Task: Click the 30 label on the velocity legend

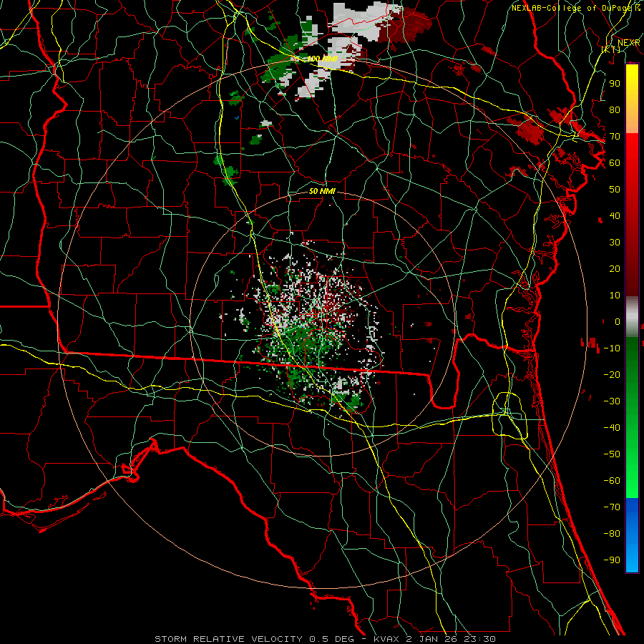Action: 615,243
